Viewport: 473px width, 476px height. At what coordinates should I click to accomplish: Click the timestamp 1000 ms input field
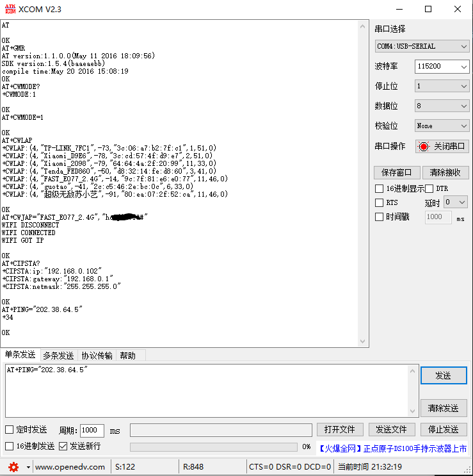[438, 217]
